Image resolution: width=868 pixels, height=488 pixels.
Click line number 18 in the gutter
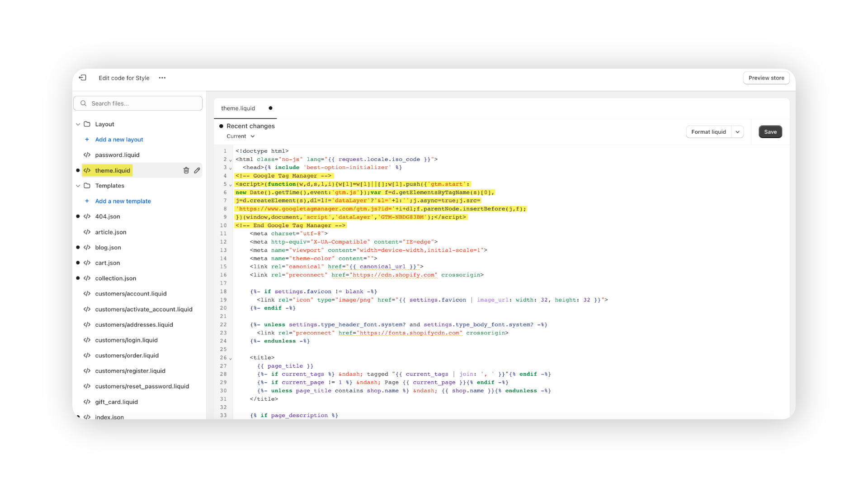click(x=223, y=291)
